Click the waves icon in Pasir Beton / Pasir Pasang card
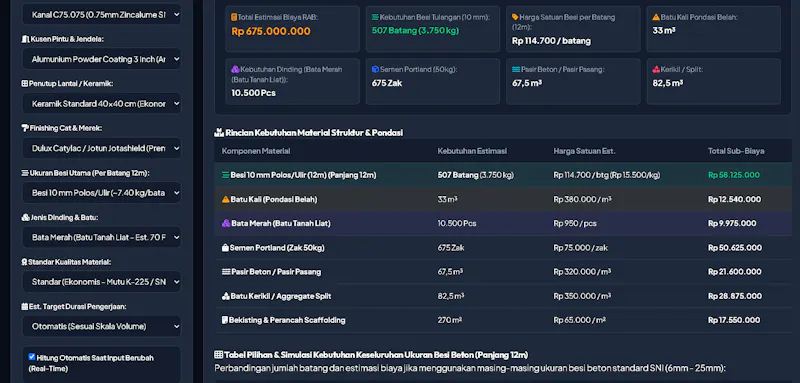 pos(516,69)
